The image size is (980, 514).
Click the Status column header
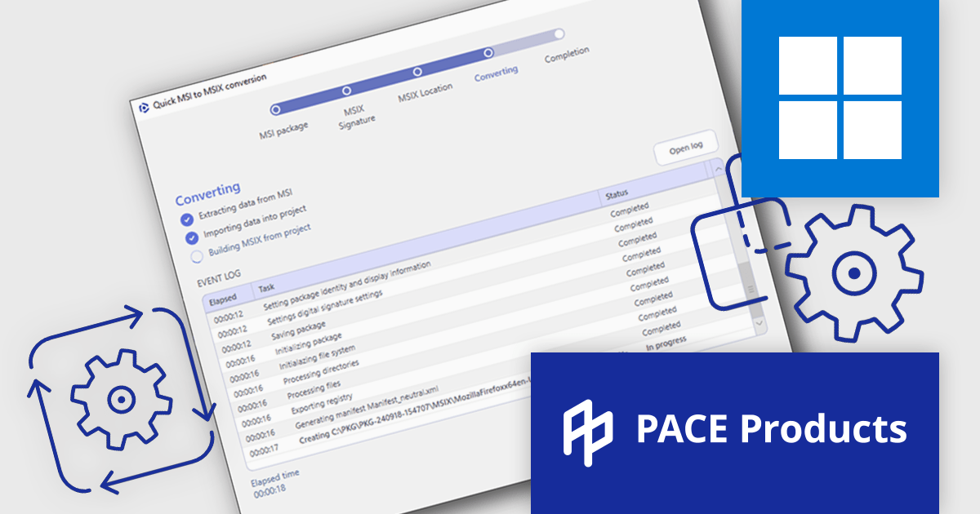(617, 195)
